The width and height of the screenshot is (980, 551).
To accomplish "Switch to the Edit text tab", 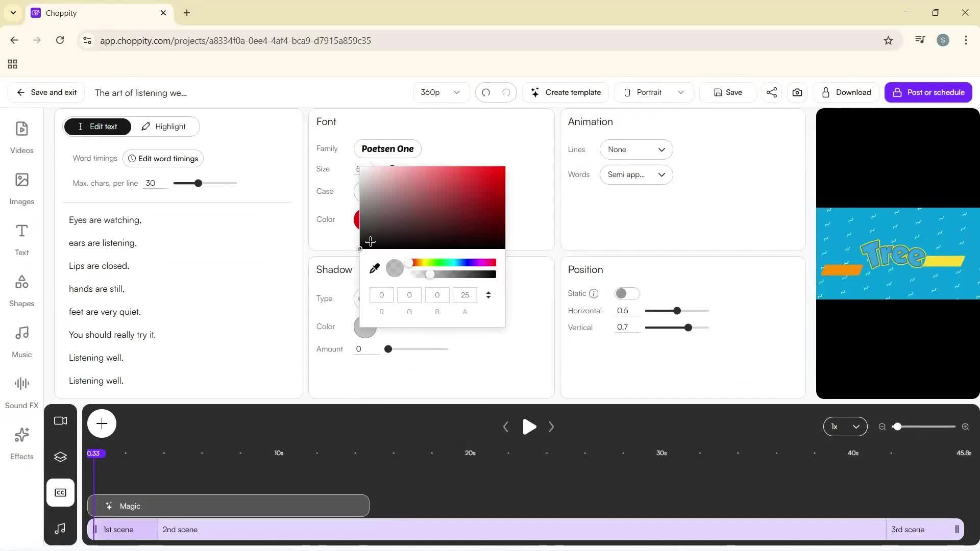I will (x=97, y=126).
